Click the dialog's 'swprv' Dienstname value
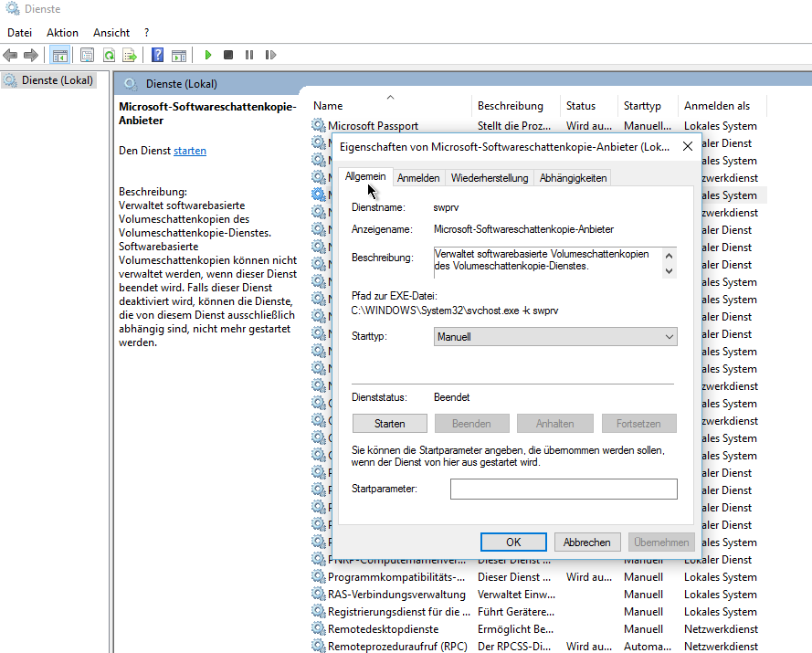This screenshot has width=812, height=653. (x=446, y=207)
